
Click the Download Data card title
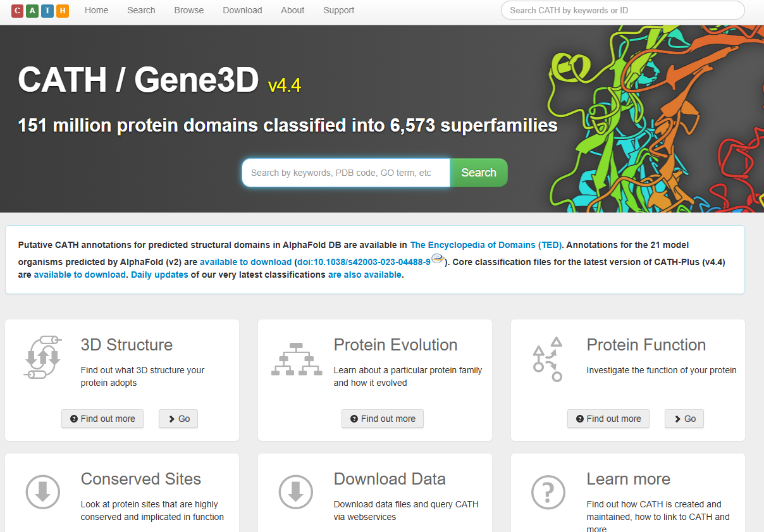point(390,479)
